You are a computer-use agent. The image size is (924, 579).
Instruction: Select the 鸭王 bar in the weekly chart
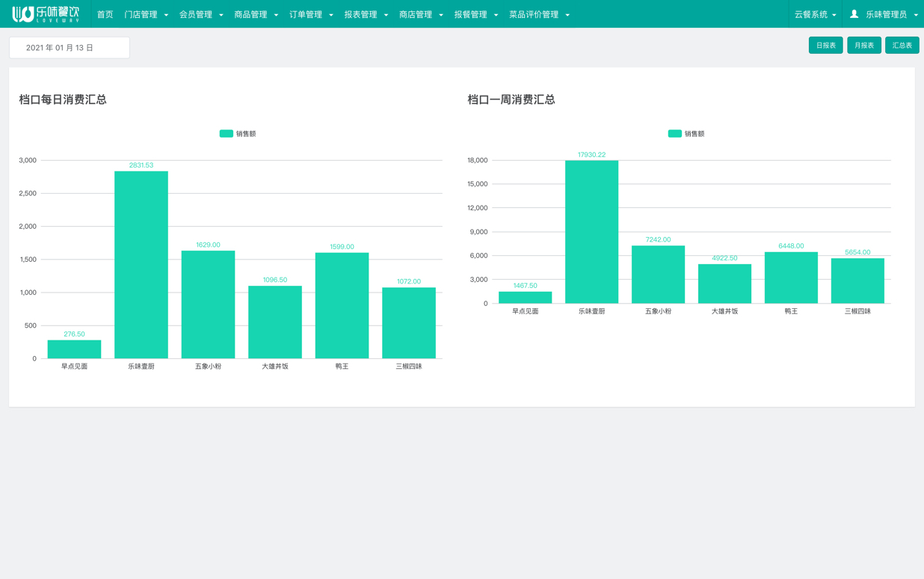(791, 278)
